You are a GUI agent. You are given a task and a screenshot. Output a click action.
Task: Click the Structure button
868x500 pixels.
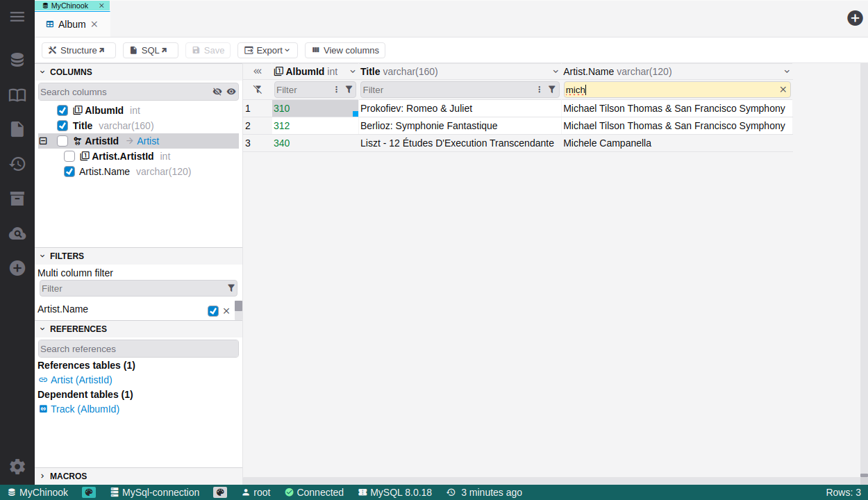tap(78, 50)
